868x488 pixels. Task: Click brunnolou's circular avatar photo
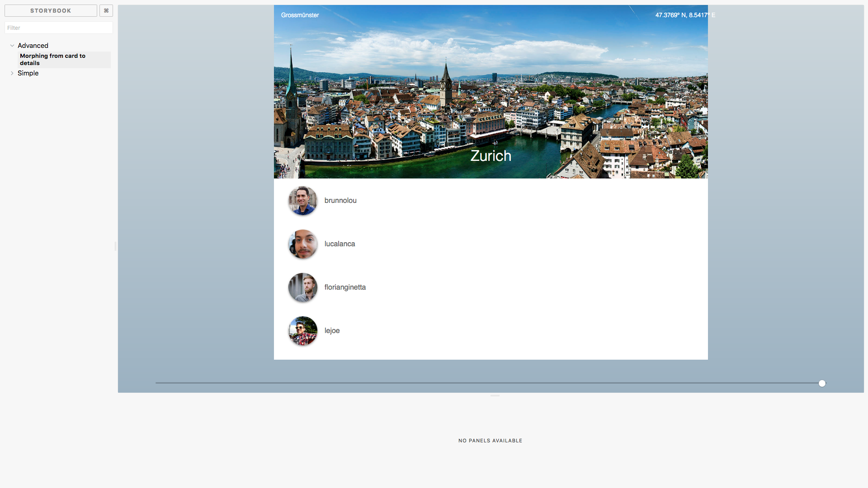tap(302, 201)
